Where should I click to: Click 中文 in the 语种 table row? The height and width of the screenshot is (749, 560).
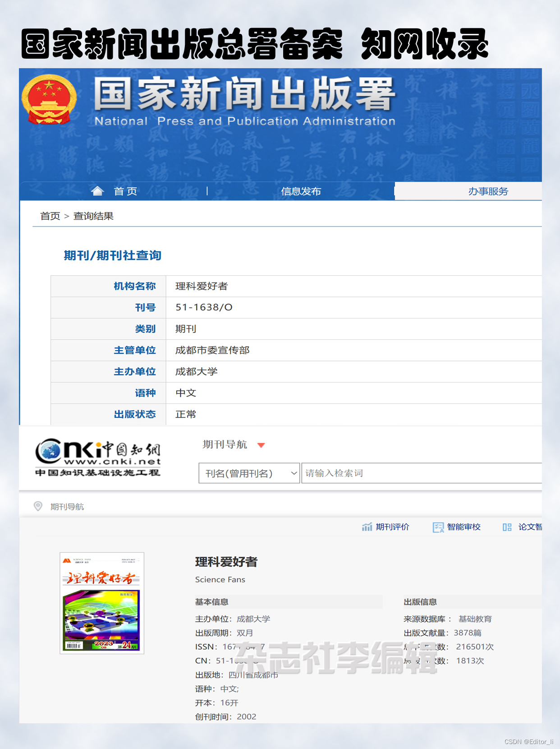coord(186,393)
